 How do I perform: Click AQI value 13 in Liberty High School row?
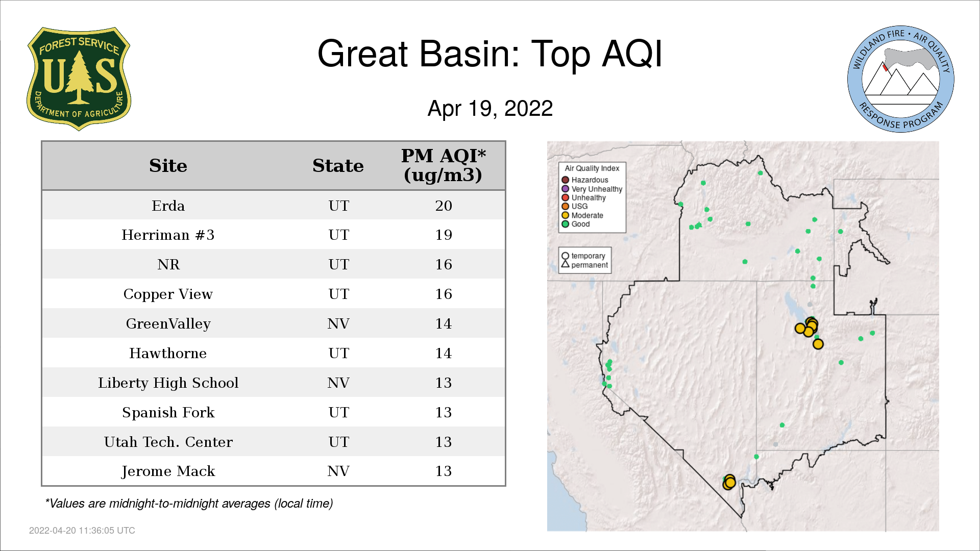click(444, 383)
